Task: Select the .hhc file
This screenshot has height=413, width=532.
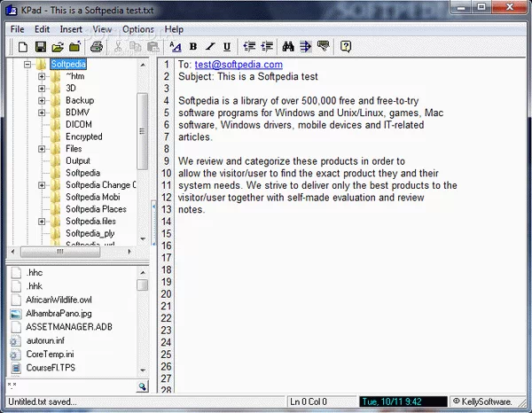Action: click(35, 273)
